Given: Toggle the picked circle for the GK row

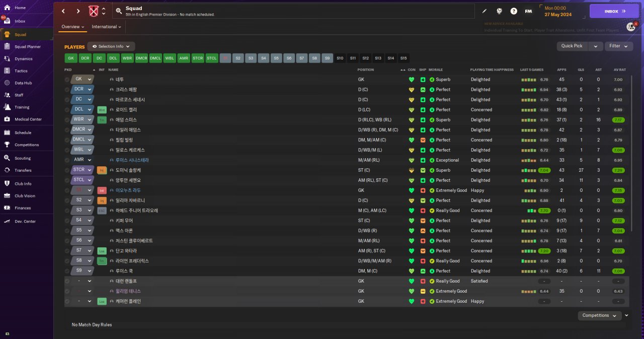Looking at the screenshot, I should pyautogui.click(x=67, y=80).
